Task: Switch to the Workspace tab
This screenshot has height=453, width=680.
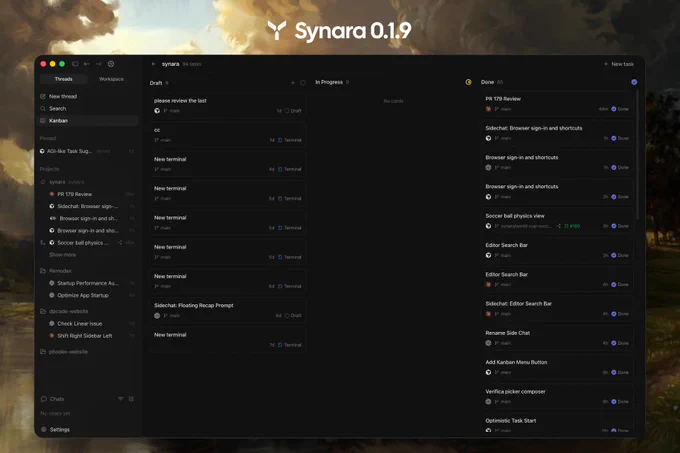Action: click(x=111, y=79)
